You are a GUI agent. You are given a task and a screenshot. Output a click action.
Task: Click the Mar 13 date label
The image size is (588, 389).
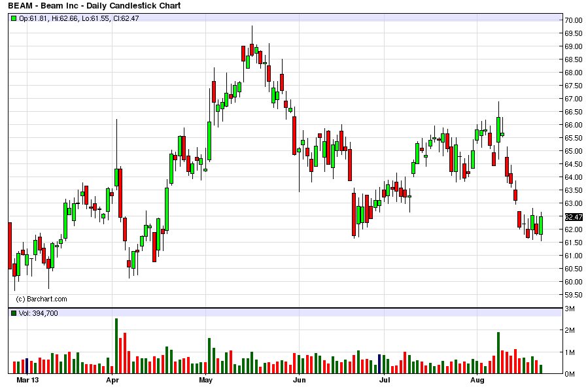(27, 380)
